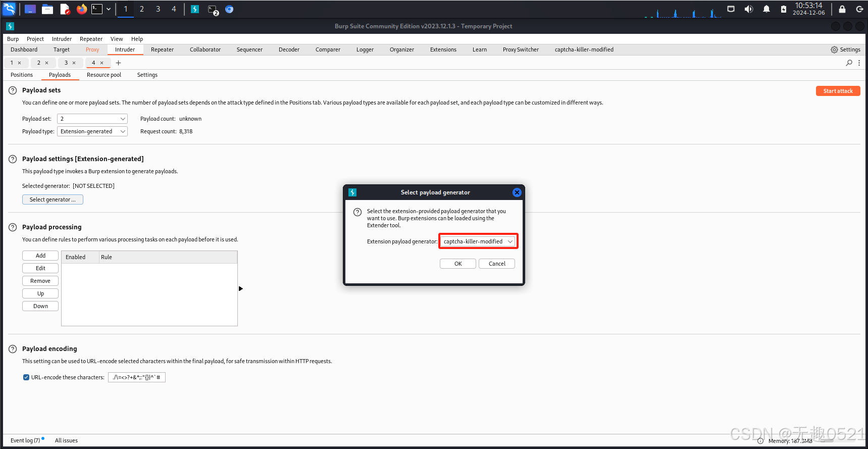Open the Repeater menu
The image size is (868, 449).
pyautogui.click(x=91, y=39)
